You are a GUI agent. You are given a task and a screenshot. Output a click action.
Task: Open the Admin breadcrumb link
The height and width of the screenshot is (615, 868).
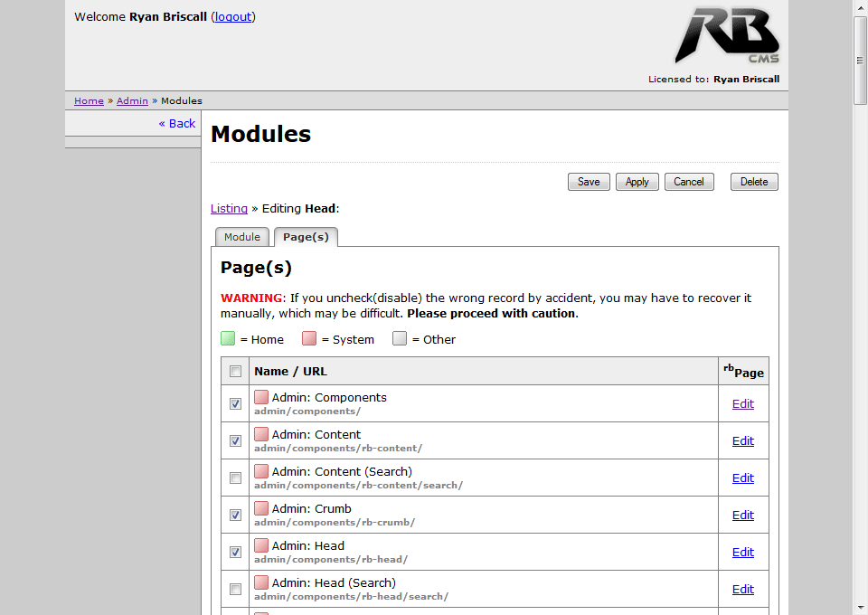coord(132,100)
